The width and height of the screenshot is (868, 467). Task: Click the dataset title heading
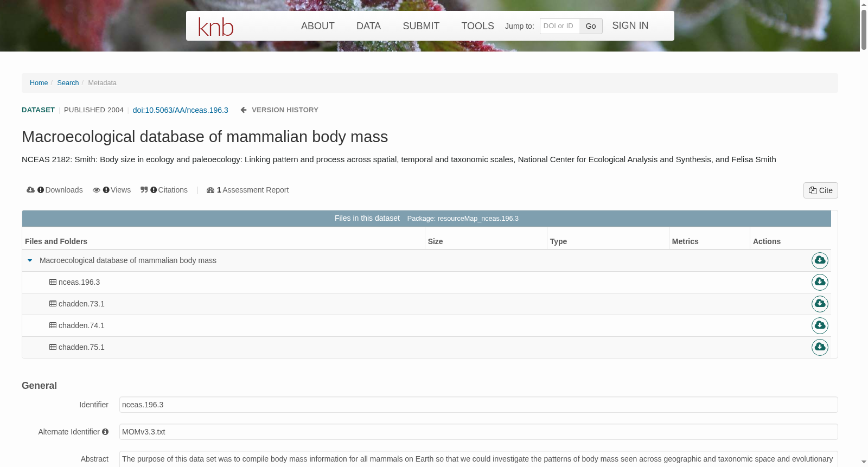pos(205,137)
